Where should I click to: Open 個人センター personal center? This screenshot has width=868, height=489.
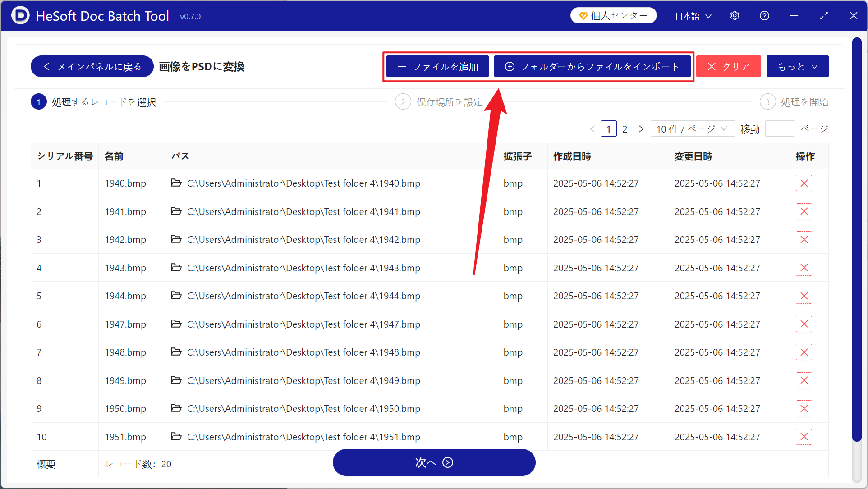(613, 16)
